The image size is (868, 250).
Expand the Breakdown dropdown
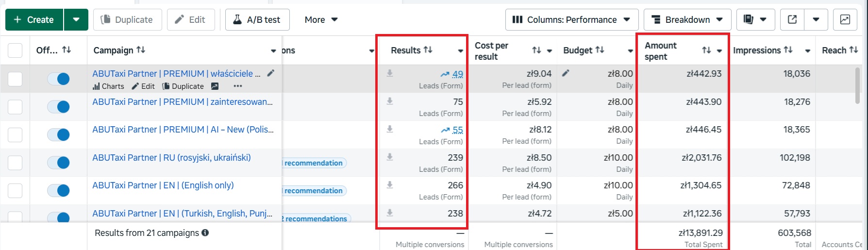[687, 19]
